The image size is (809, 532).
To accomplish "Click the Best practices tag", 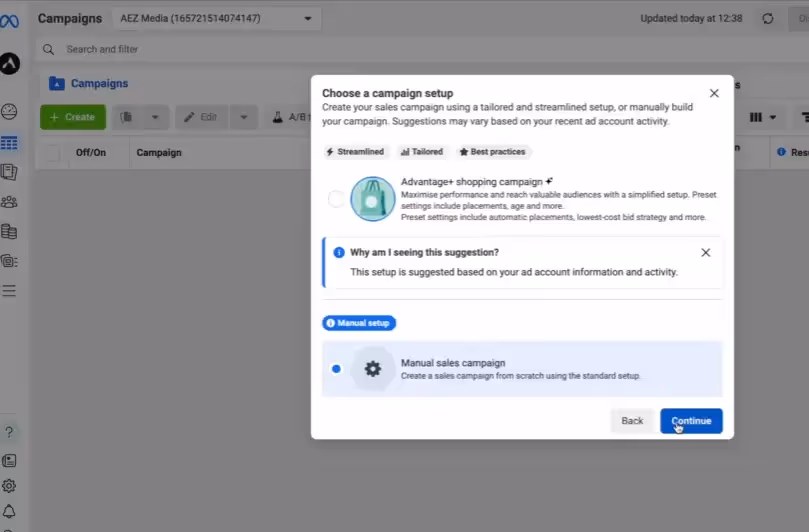I will (x=493, y=152).
